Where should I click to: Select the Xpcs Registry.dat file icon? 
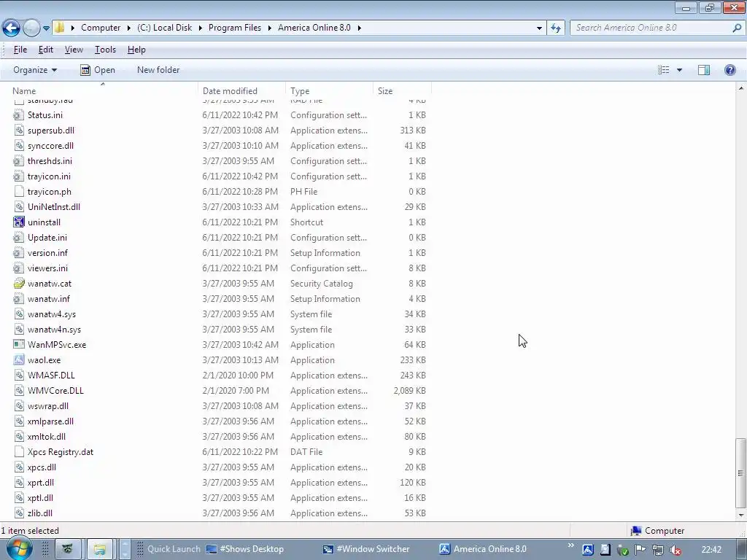click(x=18, y=452)
